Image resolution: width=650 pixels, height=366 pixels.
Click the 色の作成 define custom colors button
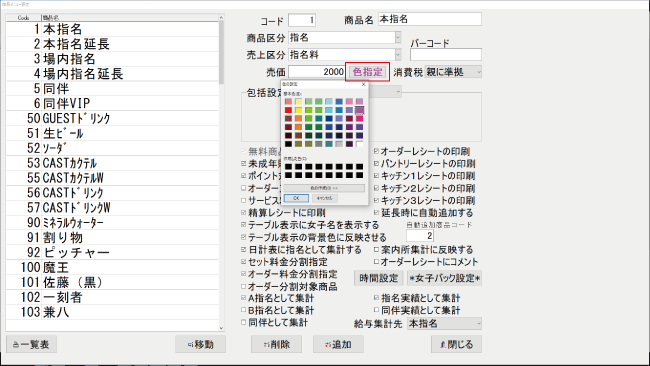coord(324,188)
